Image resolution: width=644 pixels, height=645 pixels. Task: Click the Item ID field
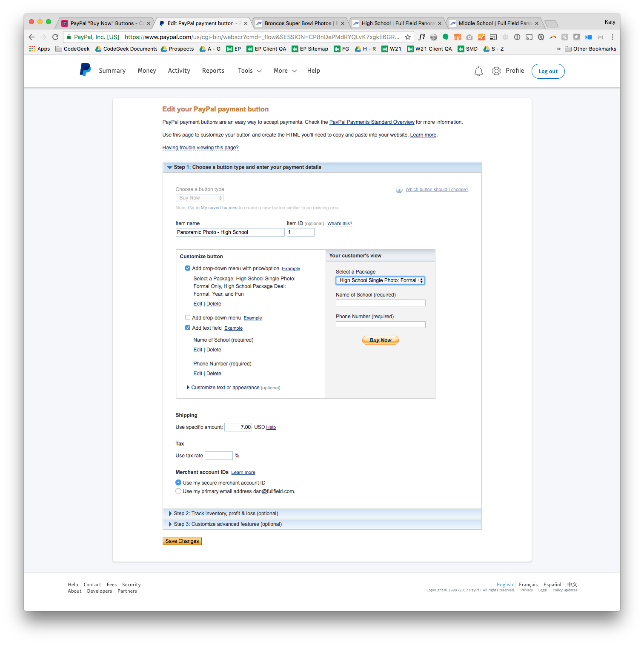pyautogui.click(x=301, y=232)
